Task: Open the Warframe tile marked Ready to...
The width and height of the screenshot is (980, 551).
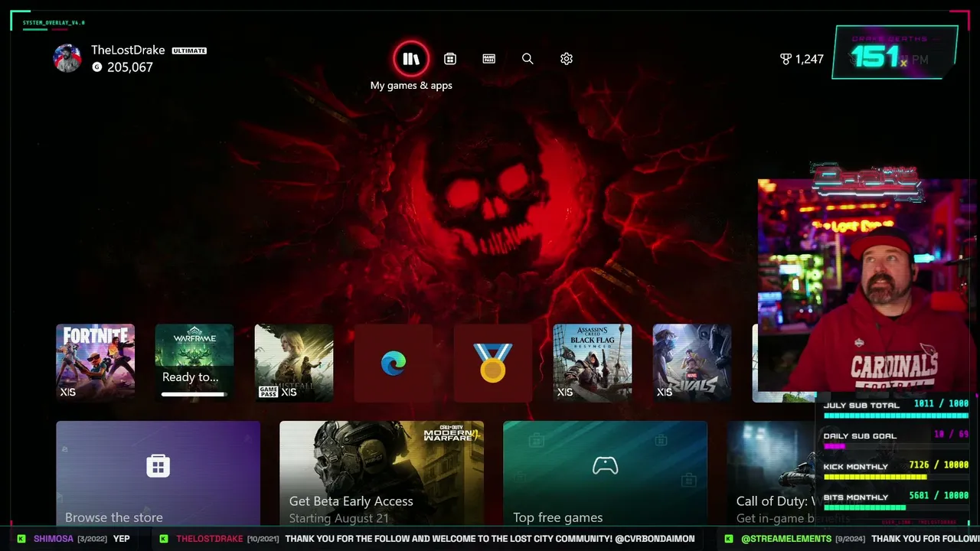Action: [194, 363]
